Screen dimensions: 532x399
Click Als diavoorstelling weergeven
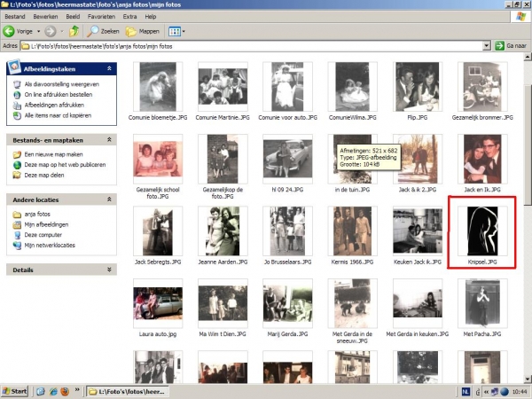coord(62,84)
